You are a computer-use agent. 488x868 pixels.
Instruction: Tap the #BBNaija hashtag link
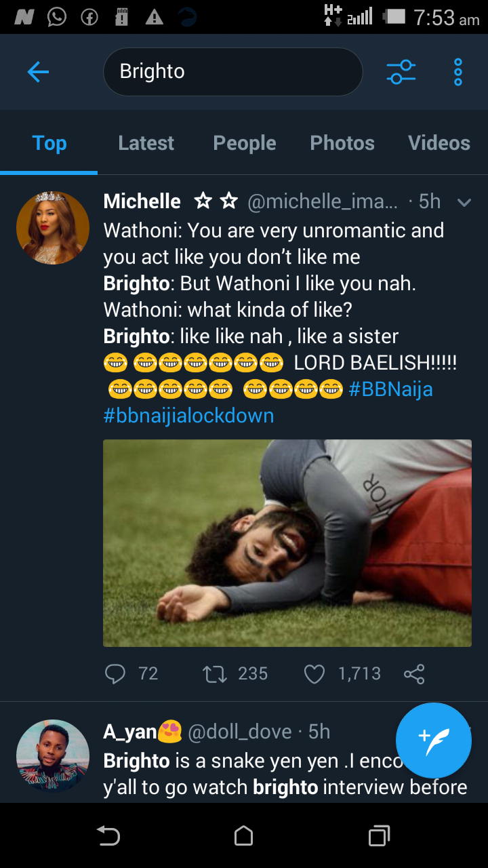point(390,389)
